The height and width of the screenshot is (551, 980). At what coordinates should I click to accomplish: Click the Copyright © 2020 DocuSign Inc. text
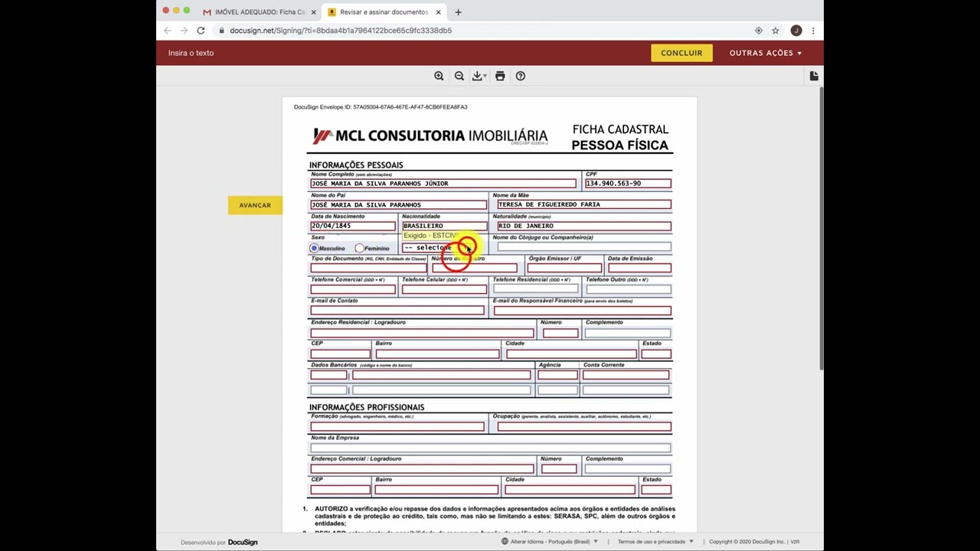(x=747, y=542)
